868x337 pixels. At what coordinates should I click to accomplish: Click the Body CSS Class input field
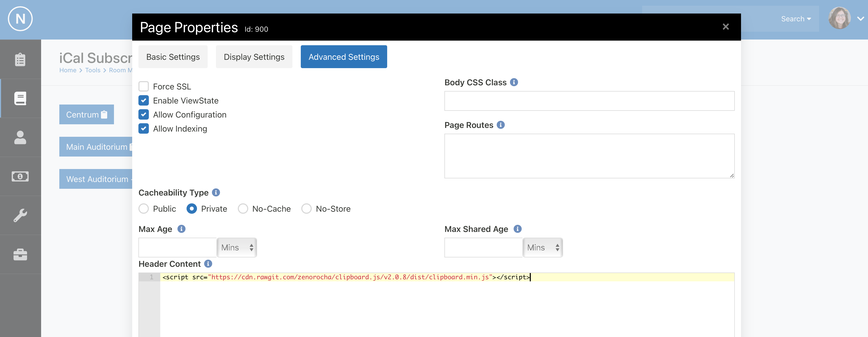click(589, 101)
